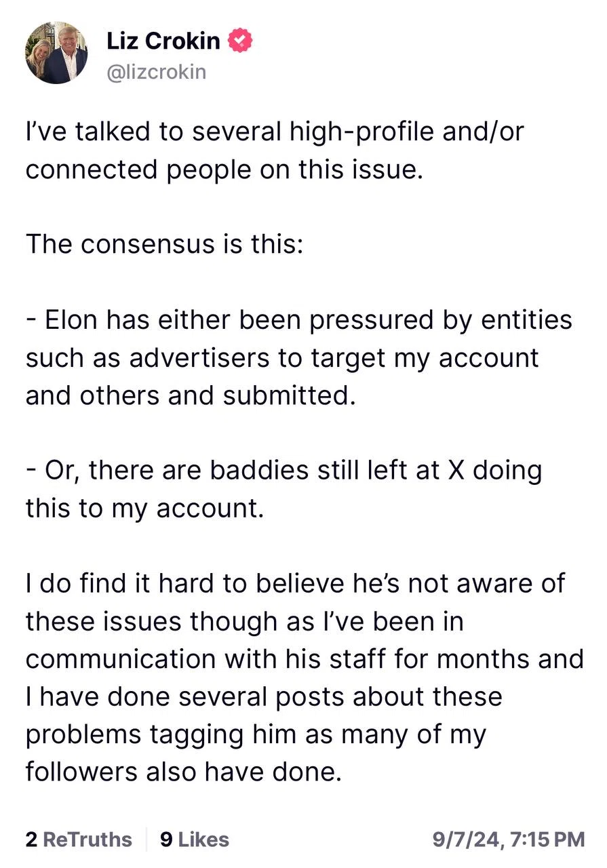Click the number 2 beside ReTruths
This screenshot has height=868, width=607.
pyautogui.click(x=31, y=840)
